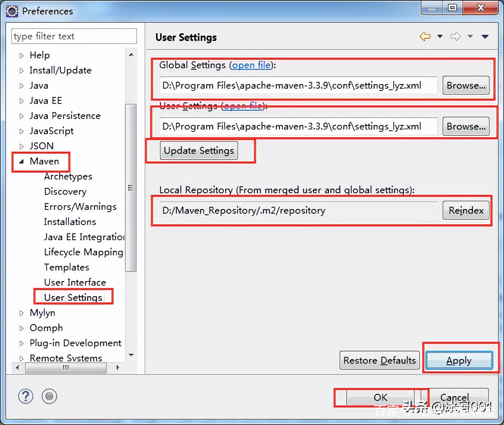The height and width of the screenshot is (425, 504).
Task: Click the tree scrollbar up arrow
Action: pos(131,55)
